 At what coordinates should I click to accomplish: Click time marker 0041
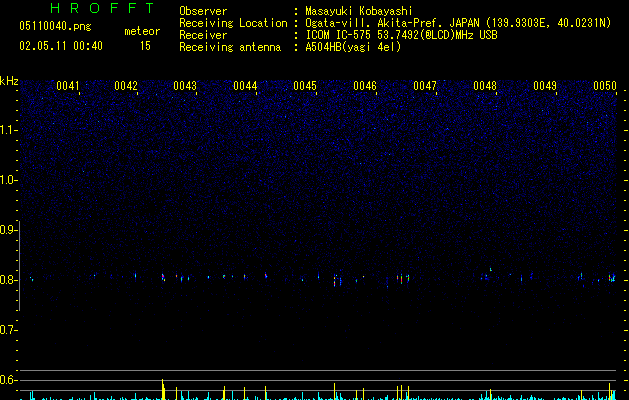pyautogui.click(x=68, y=86)
